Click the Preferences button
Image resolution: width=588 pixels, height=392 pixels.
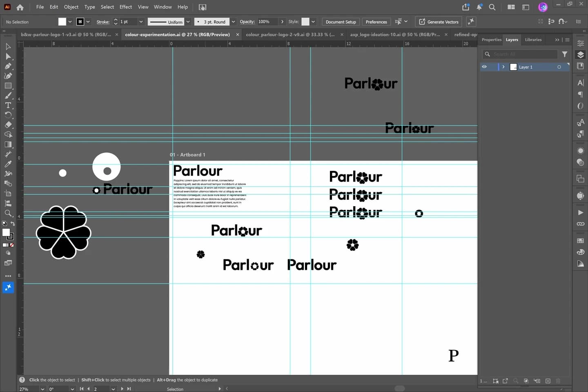click(x=376, y=22)
